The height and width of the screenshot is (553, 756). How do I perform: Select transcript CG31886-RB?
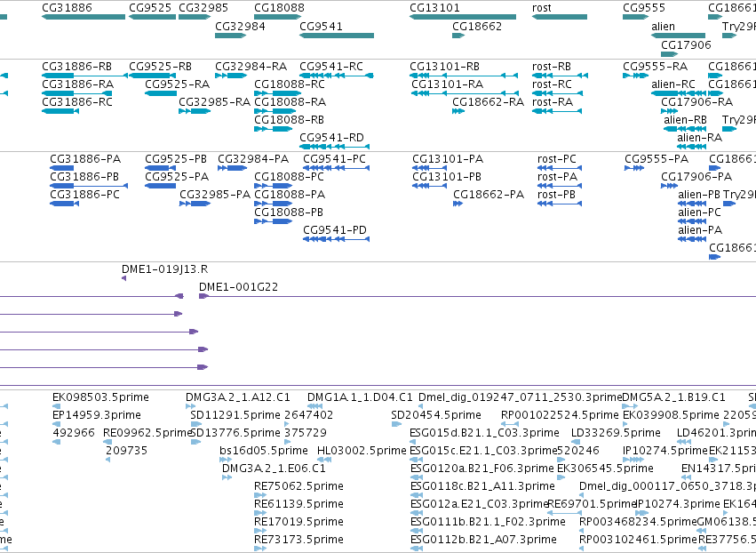85,76
